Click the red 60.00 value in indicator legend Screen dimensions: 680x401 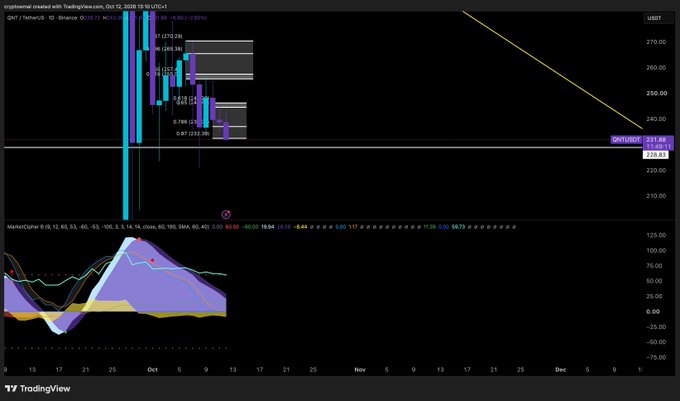[232, 227]
